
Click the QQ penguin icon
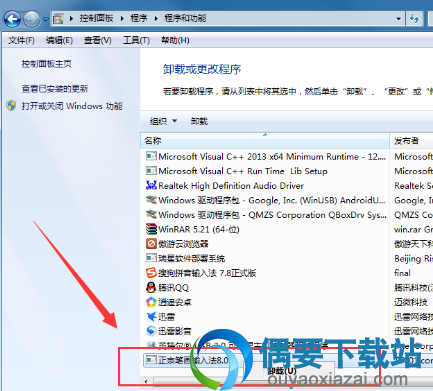coord(151,287)
